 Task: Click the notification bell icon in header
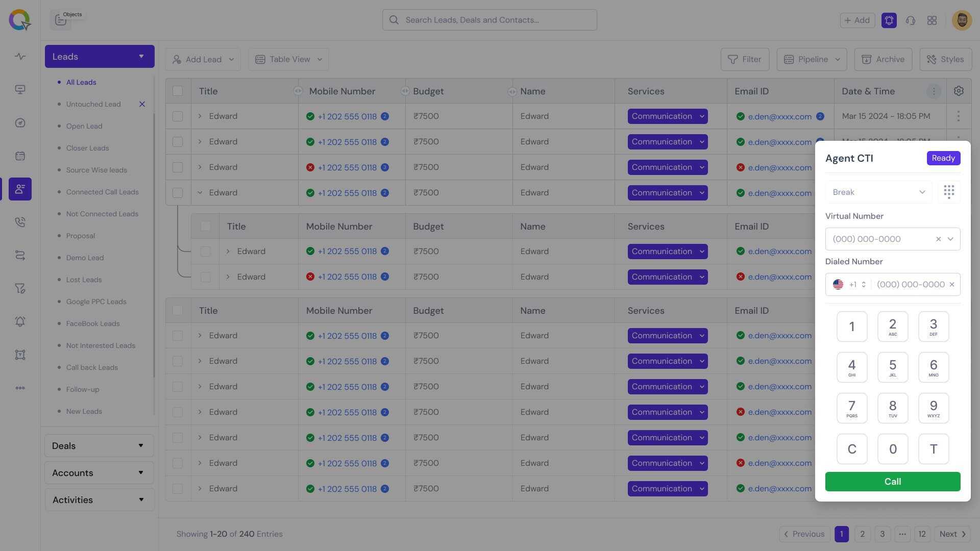pyautogui.click(x=889, y=20)
